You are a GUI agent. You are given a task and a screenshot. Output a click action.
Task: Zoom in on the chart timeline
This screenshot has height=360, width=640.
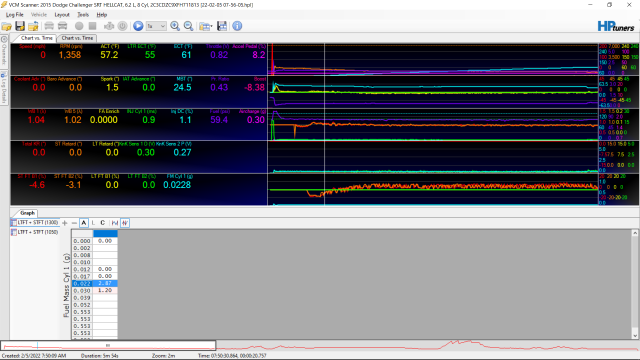[x=175, y=26]
